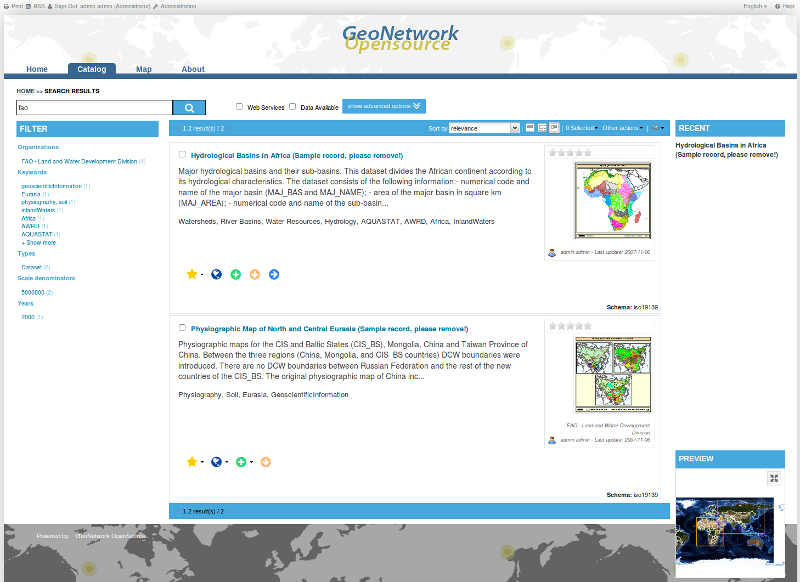Open the About tab
The height and width of the screenshot is (582, 800).
(193, 69)
